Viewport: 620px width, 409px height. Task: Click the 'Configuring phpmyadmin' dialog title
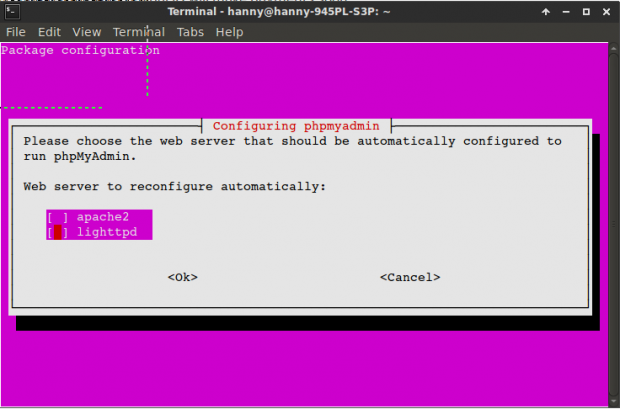(x=296, y=126)
